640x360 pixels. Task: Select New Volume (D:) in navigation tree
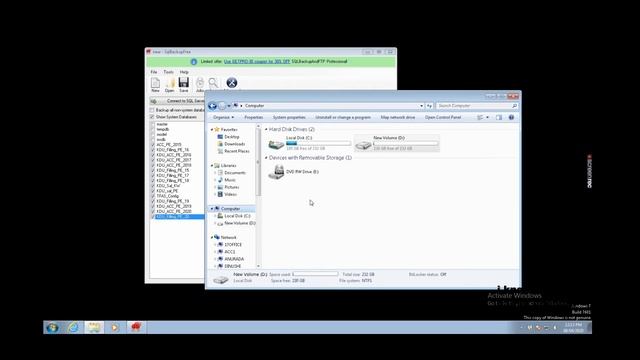[x=239, y=223]
